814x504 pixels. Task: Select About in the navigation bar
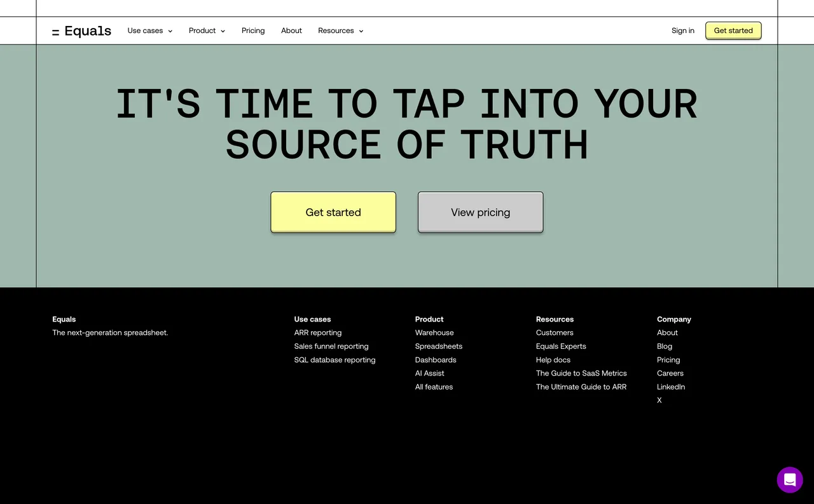click(291, 31)
